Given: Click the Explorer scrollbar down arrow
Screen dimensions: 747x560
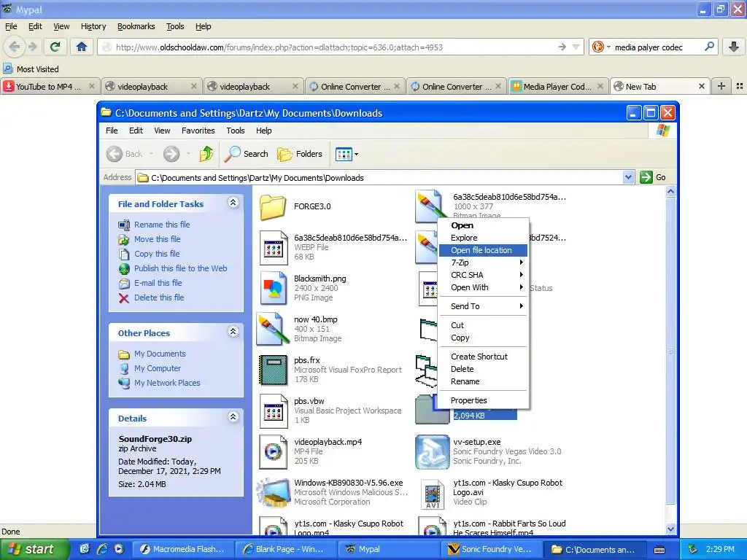Looking at the screenshot, I should [670, 529].
